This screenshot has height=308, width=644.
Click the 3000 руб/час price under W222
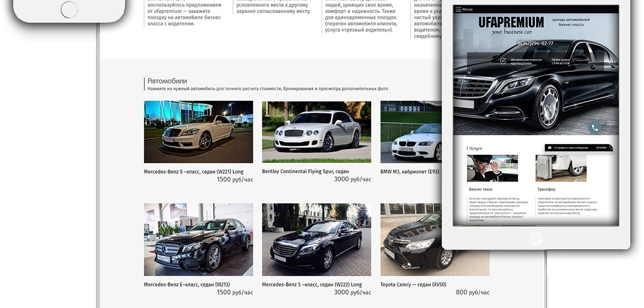[353, 293]
